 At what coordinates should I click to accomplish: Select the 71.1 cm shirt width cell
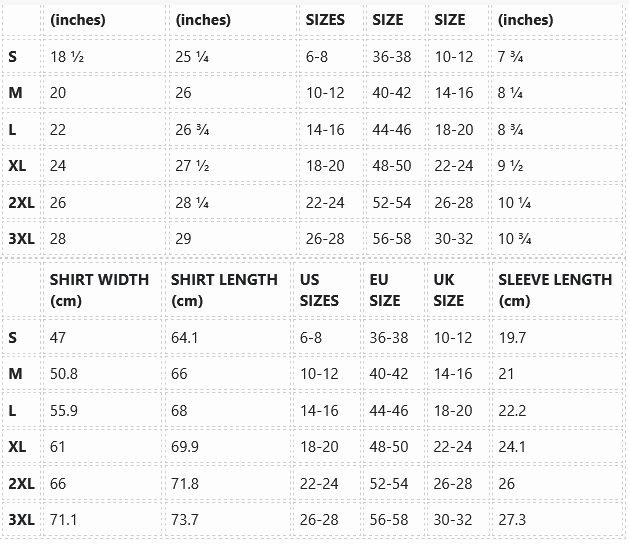coord(64,520)
